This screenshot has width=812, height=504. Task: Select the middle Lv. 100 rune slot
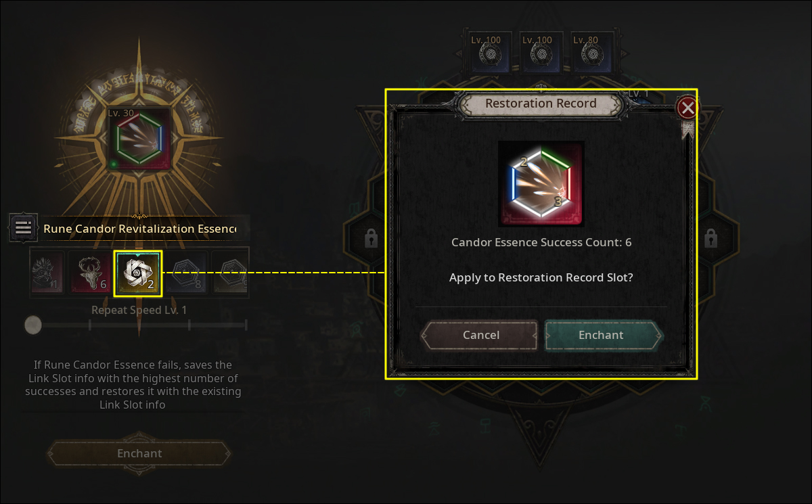tap(539, 51)
